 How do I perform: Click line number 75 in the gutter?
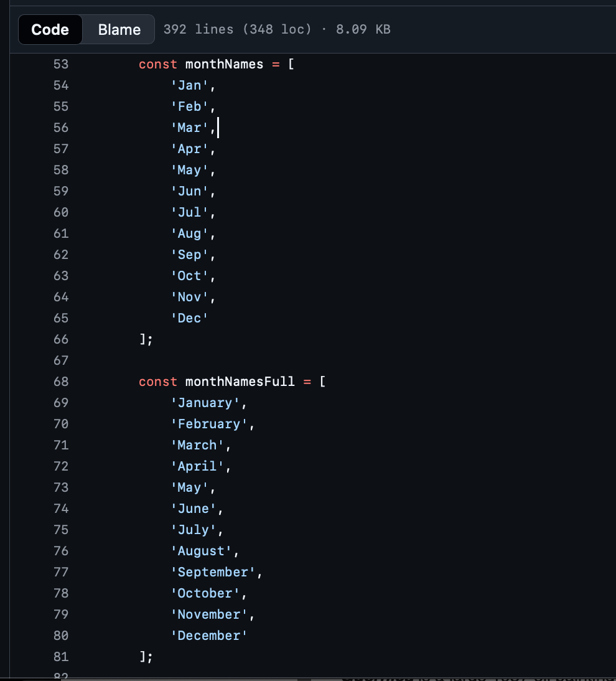pos(60,530)
